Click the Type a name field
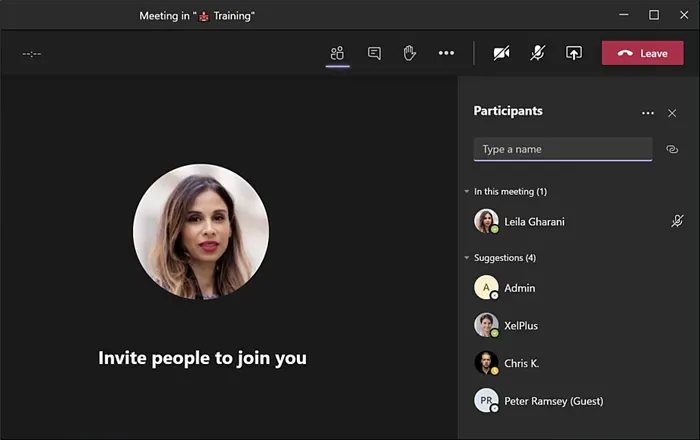 pos(562,149)
